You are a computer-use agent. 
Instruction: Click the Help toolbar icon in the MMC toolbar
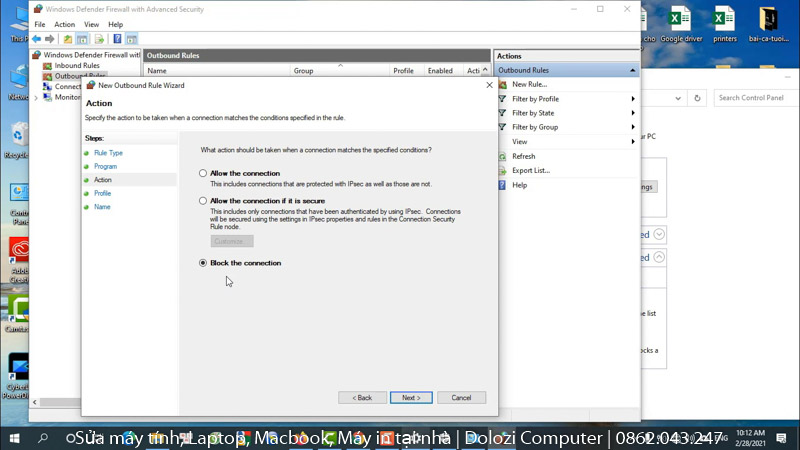117,39
